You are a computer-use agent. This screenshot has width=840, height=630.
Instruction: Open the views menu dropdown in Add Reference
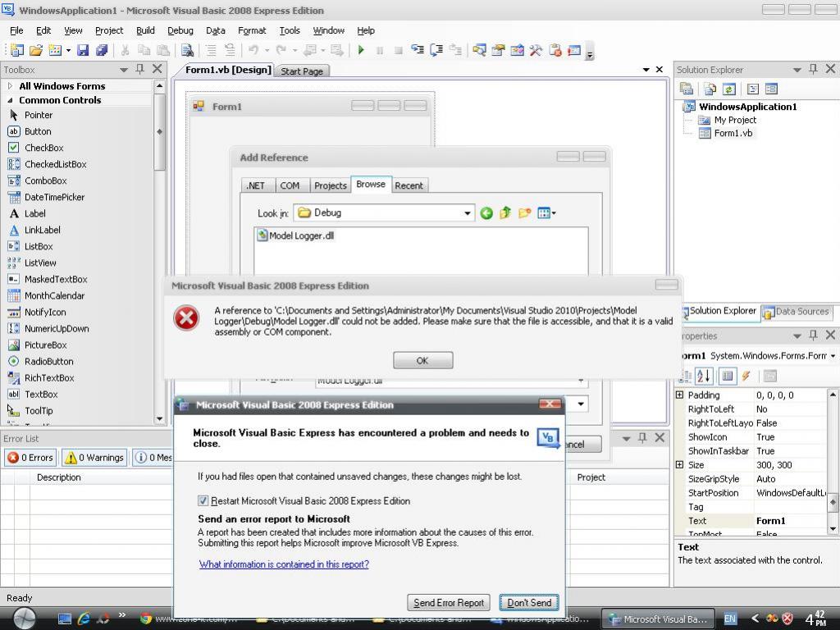point(554,213)
